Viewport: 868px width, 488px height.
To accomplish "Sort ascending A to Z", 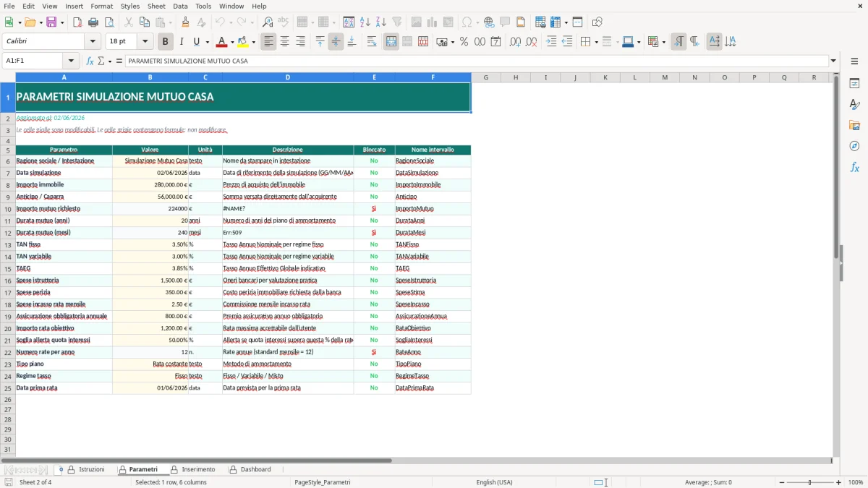I will (365, 22).
